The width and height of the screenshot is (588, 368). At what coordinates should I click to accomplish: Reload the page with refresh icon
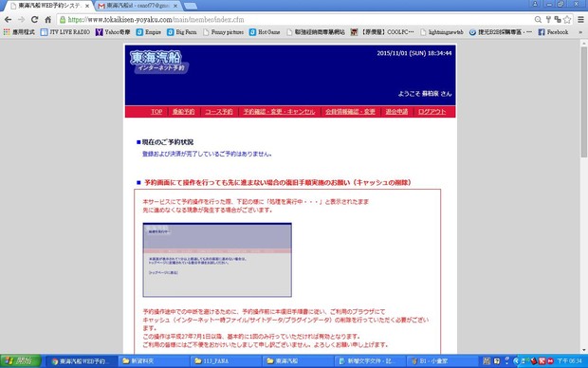coord(34,20)
